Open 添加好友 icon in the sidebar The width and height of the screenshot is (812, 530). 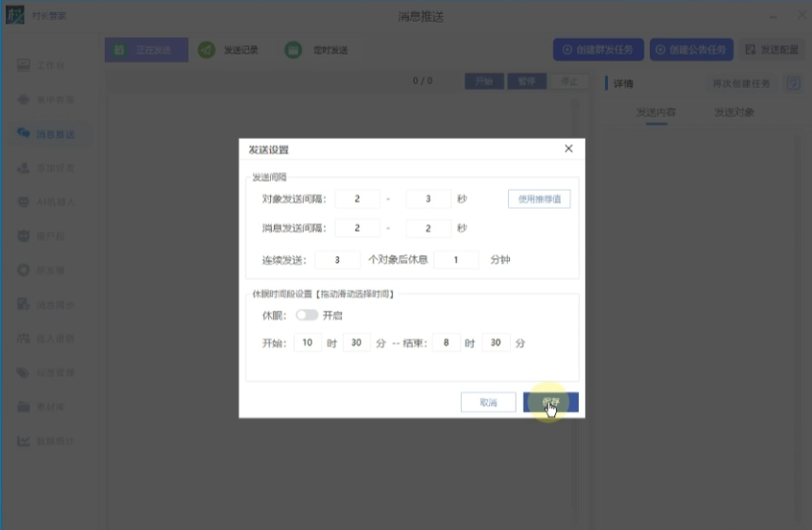click(24, 167)
